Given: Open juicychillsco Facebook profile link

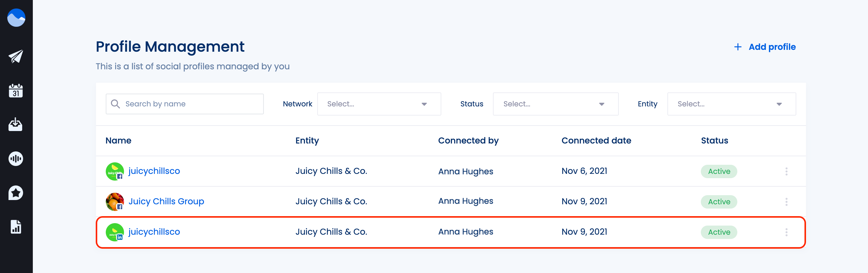Looking at the screenshot, I should point(154,171).
